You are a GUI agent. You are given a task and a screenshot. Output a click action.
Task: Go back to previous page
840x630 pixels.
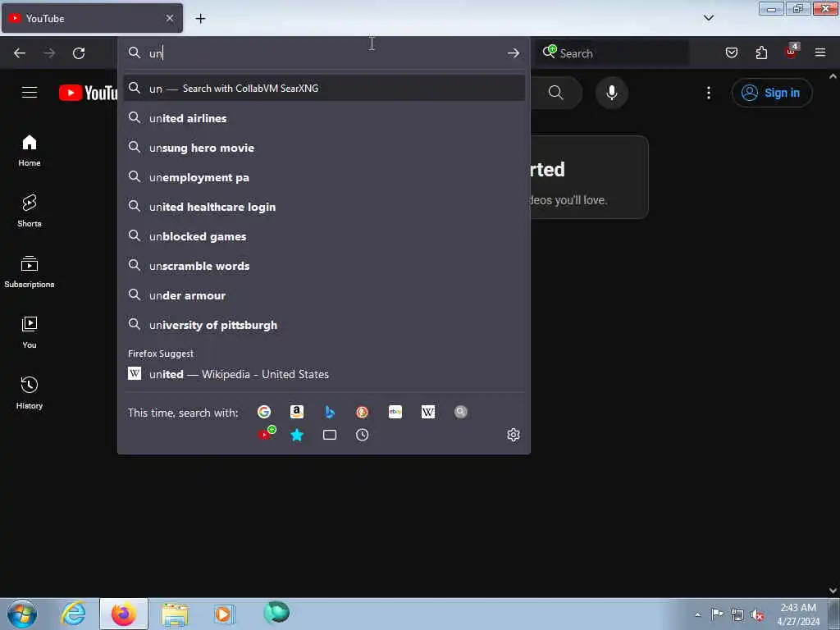(20, 53)
